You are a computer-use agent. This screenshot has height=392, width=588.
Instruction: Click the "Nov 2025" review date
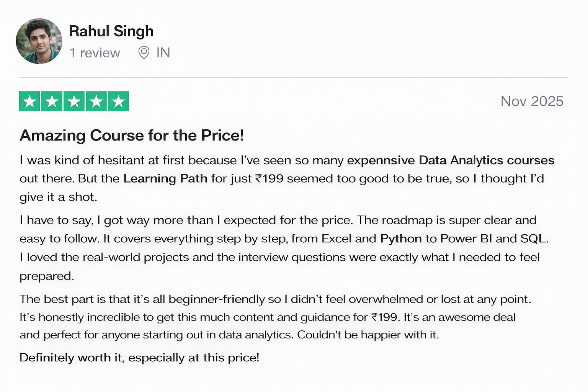click(532, 101)
